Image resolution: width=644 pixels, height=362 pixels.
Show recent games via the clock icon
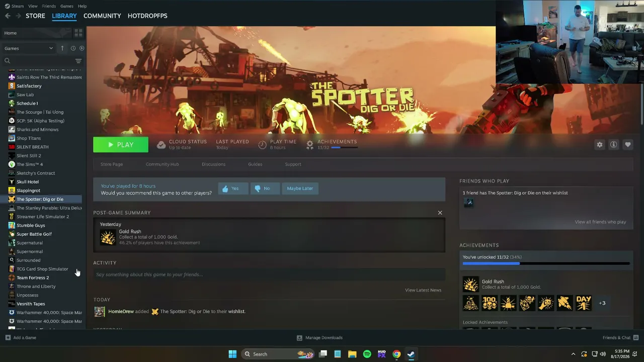pyautogui.click(x=73, y=48)
